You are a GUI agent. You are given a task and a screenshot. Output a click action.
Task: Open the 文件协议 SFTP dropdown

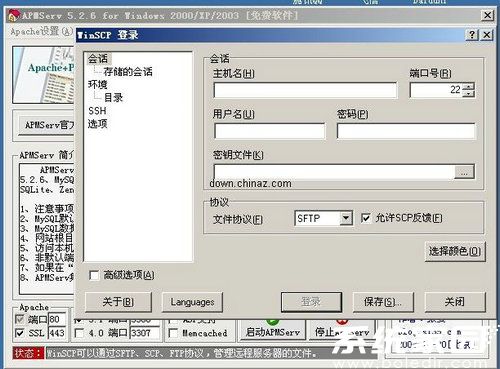click(x=346, y=219)
